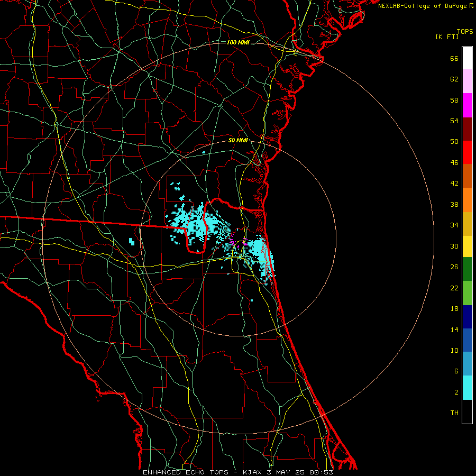Click the 38 legend value
Image resolution: width=476 pixels, height=476 pixels.
pyautogui.click(x=454, y=204)
